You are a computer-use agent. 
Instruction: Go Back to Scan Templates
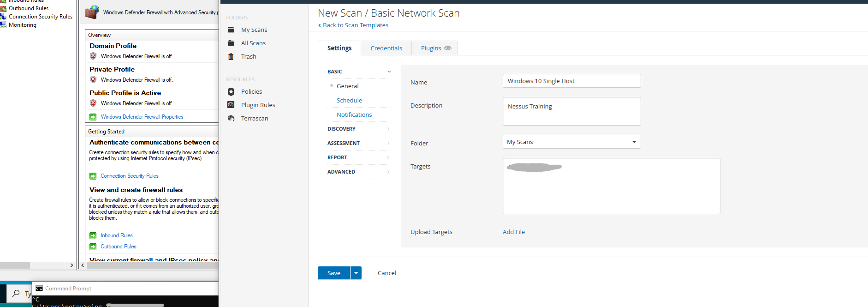pos(353,25)
